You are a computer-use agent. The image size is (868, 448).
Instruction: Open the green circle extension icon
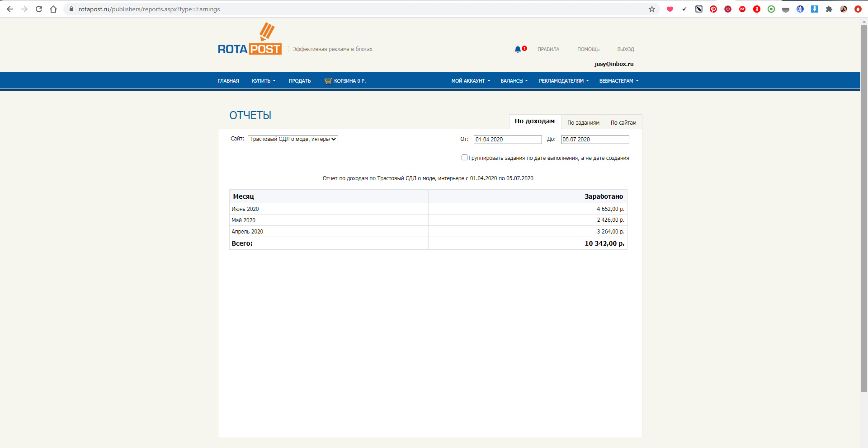point(771,9)
